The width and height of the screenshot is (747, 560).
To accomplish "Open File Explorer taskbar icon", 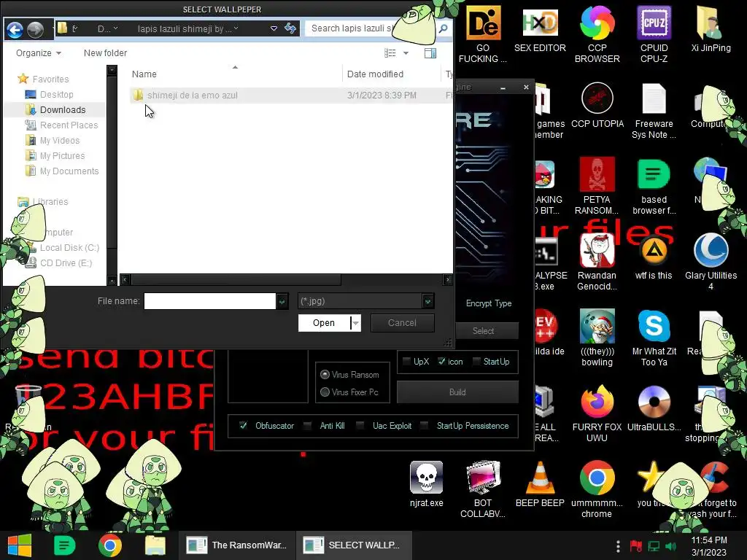I will click(x=155, y=545).
